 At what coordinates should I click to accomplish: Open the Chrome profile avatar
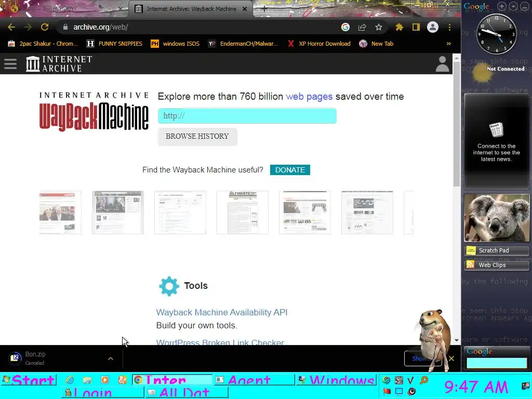(x=433, y=27)
